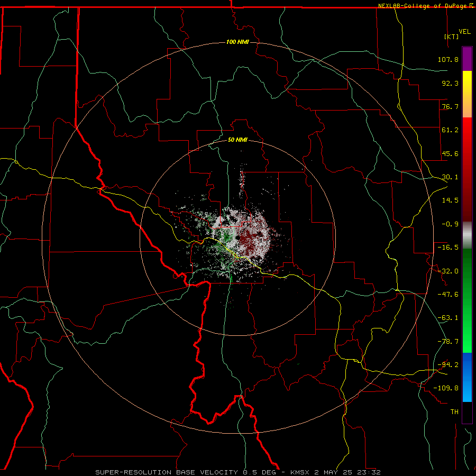This screenshot has height=476, width=476.
Task: Click the [KT] units label
Action: point(452,36)
